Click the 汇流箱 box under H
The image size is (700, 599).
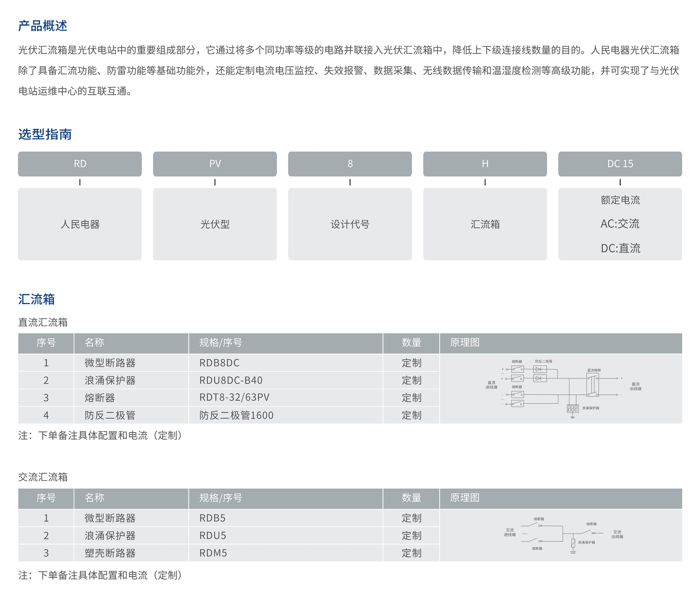point(485,224)
